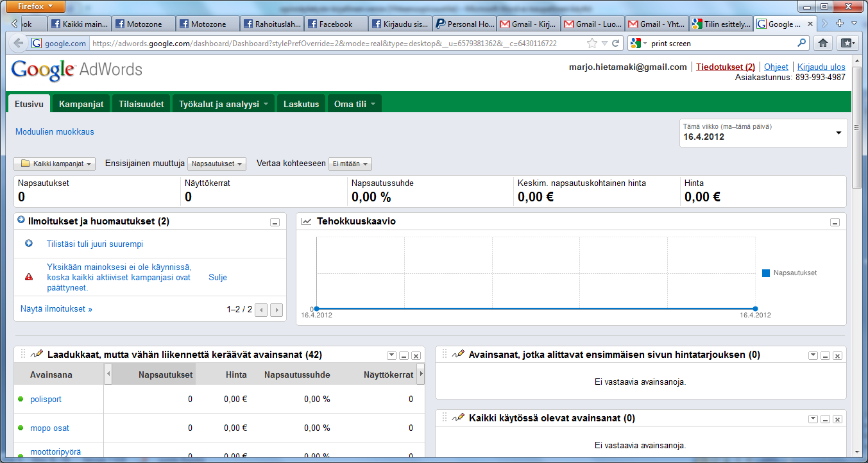The image size is (868, 463).
Task: Open the polisport keyword
Action: click(46, 399)
